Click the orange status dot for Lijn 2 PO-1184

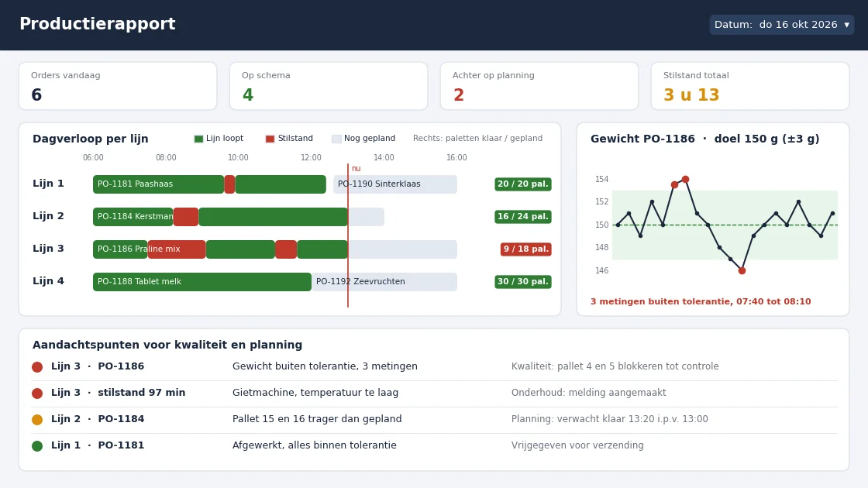pos(37,419)
